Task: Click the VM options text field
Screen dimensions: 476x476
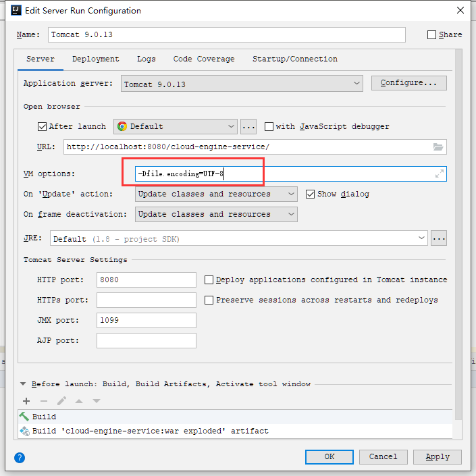Action: pos(291,174)
